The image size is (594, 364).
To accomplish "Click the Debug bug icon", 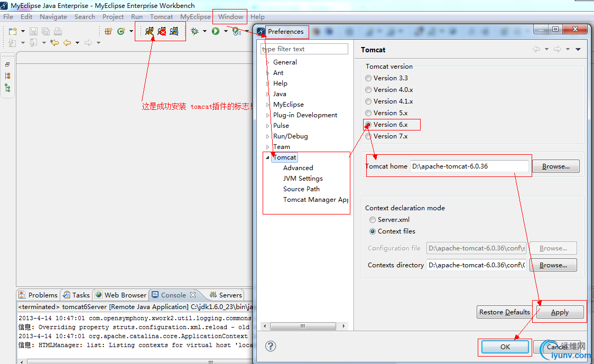I will coord(194,31).
